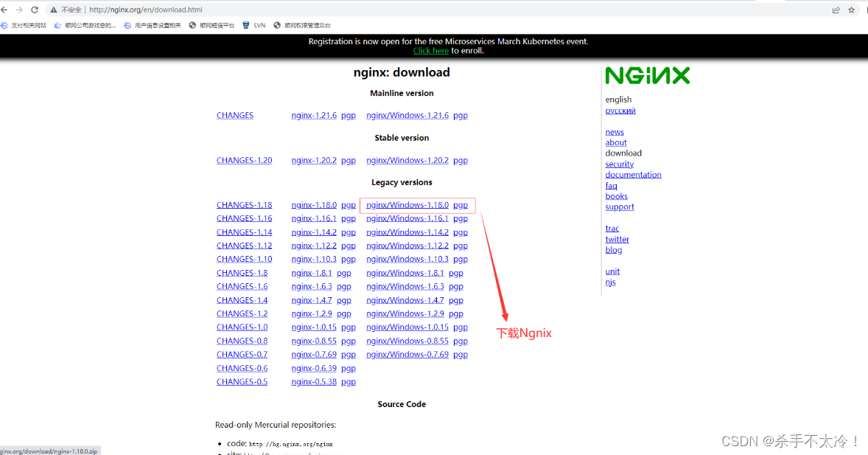Download nginx-1.10.3 source
This screenshot has width=868, height=455.
click(314, 259)
